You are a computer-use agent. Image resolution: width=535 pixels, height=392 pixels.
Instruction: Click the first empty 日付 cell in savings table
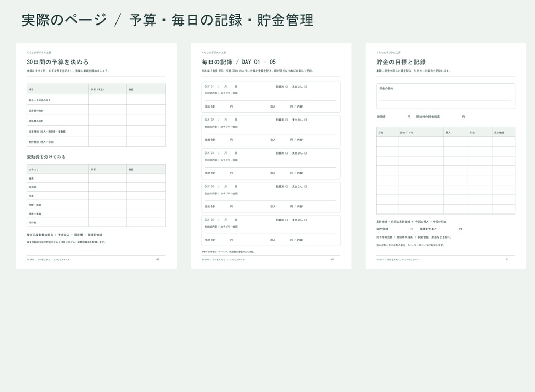pos(387,142)
